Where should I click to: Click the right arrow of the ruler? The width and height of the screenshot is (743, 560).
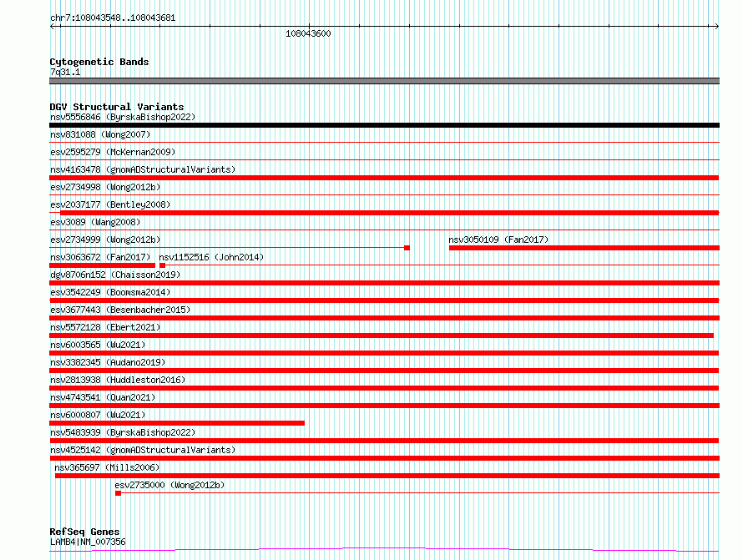click(716, 26)
